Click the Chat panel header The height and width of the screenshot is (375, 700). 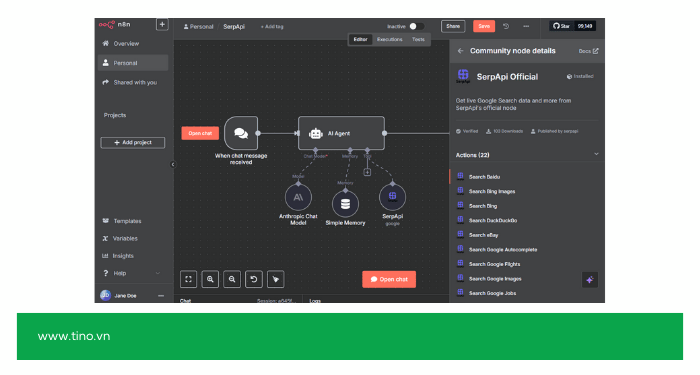click(185, 300)
